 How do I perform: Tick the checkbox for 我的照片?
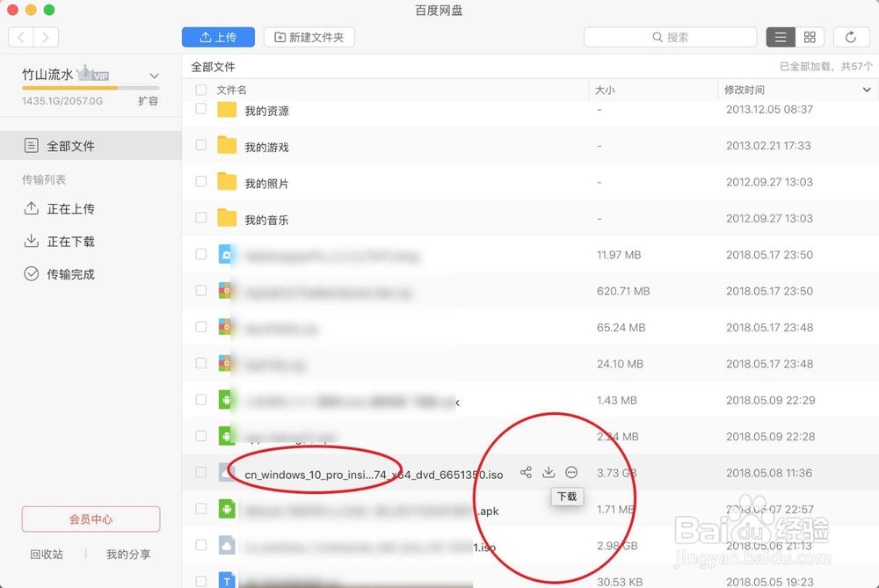(200, 181)
